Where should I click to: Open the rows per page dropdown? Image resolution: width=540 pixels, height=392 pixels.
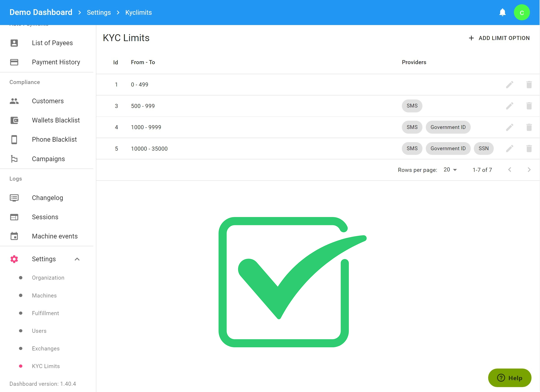click(450, 170)
